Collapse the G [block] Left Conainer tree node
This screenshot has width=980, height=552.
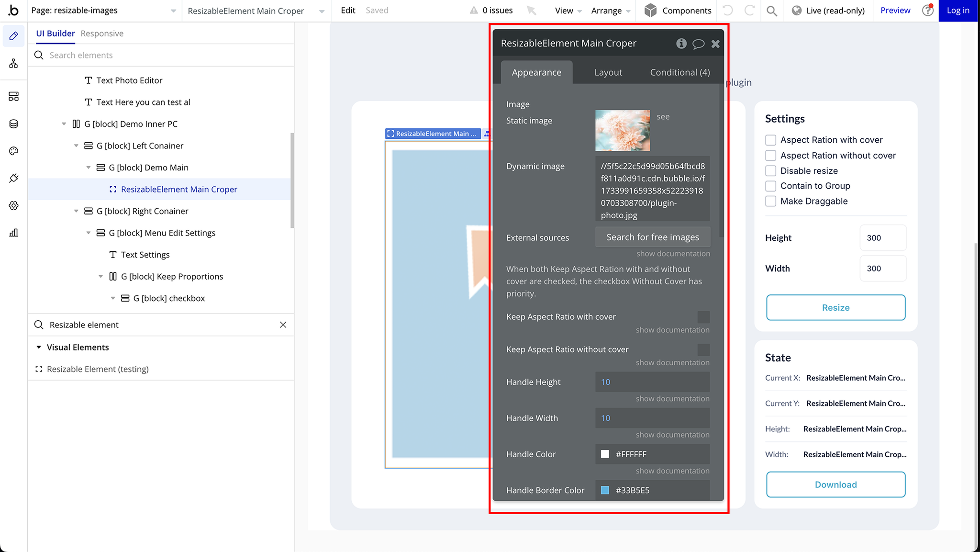76,146
